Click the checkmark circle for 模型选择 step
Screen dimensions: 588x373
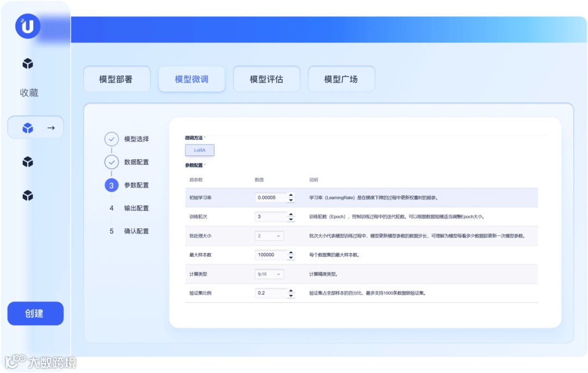[112, 139]
